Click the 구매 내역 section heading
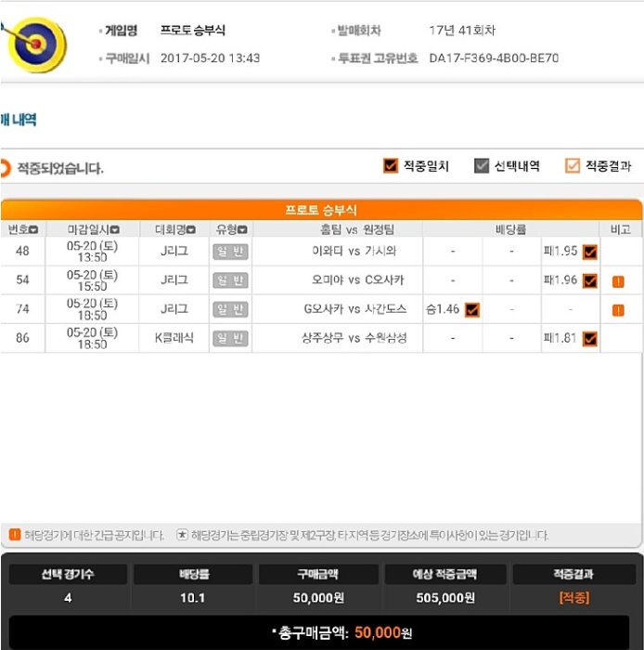The height and width of the screenshot is (650, 644). coord(19,120)
